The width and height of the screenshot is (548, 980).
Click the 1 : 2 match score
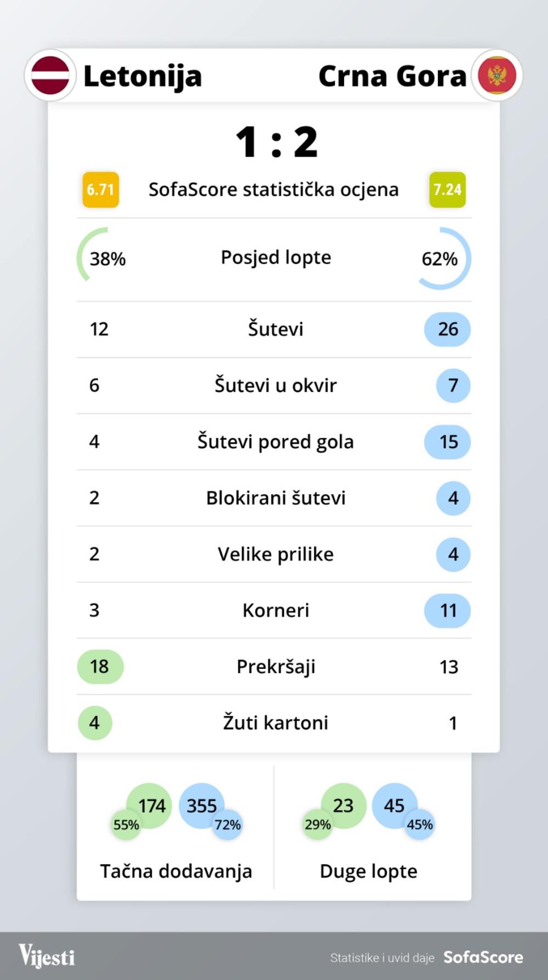click(x=276, y=142)
